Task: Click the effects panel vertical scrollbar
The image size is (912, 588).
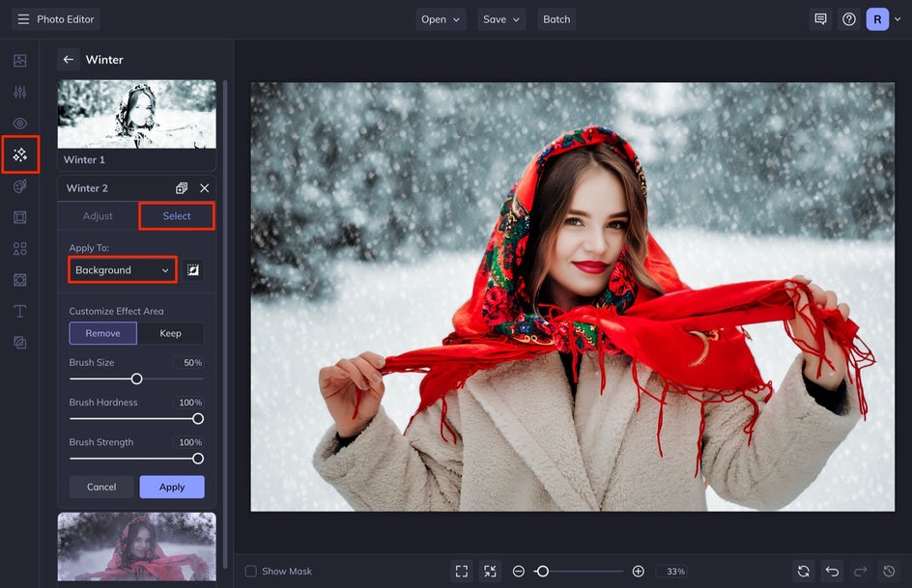Action: click(x=225, y=323)
